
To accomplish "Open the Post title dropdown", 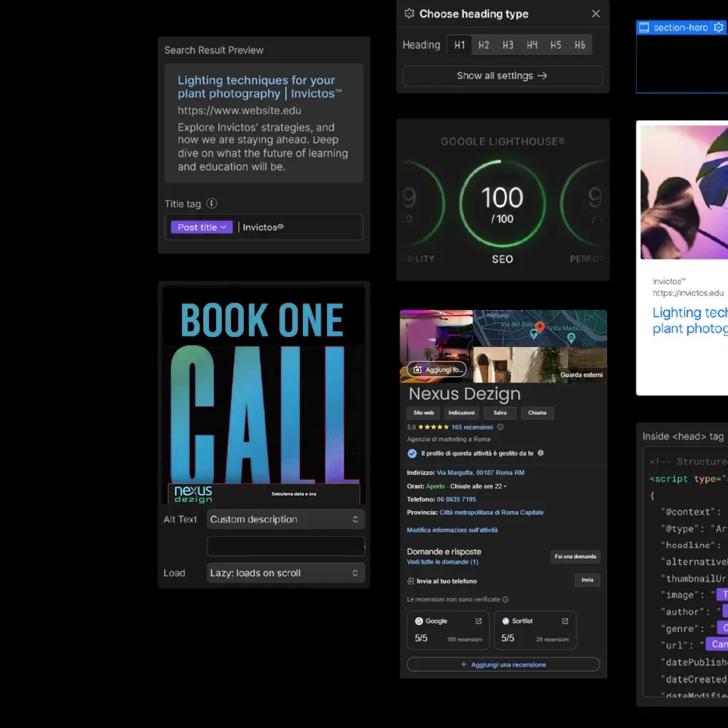I will [x=202, y=227].
